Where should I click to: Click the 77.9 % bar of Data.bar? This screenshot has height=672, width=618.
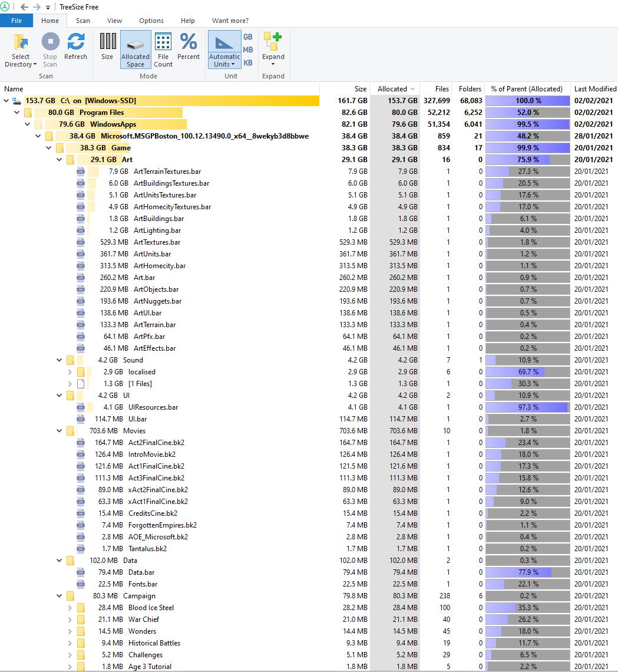[528, 572]
